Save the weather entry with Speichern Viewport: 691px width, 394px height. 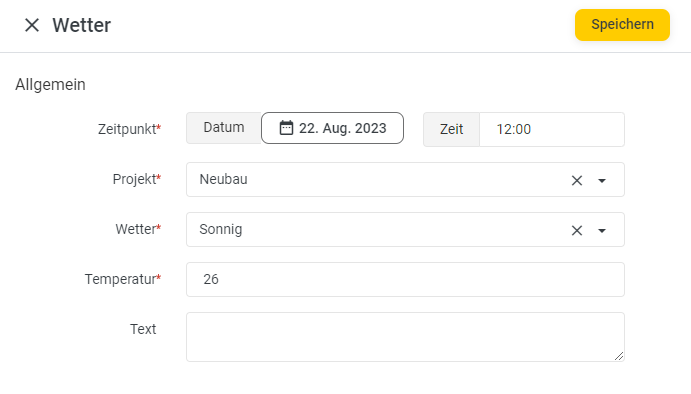622,25
